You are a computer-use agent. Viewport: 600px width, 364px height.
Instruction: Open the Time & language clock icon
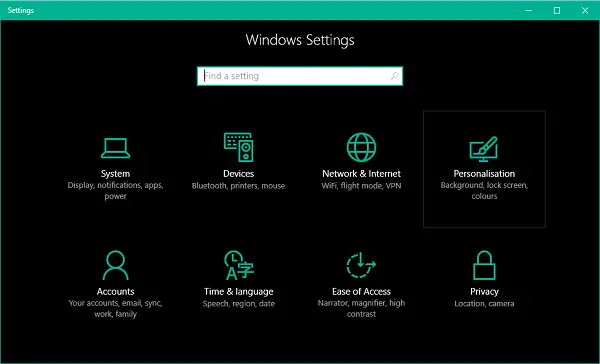239,265
